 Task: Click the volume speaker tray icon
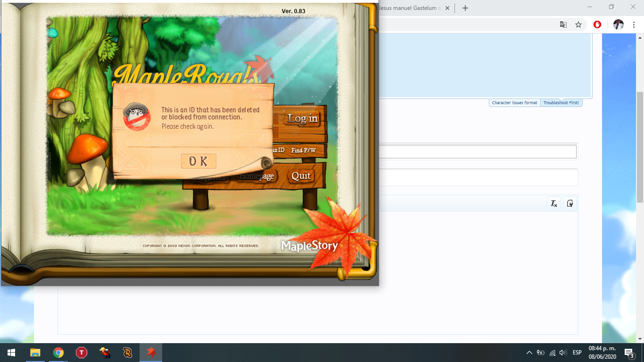pyautogui.click(x=563, y=353)
